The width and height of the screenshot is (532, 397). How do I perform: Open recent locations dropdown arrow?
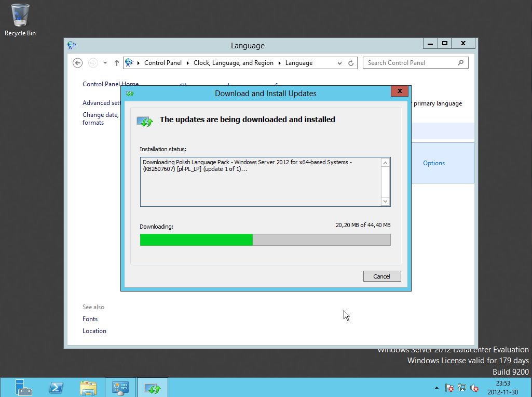(105, 63)
